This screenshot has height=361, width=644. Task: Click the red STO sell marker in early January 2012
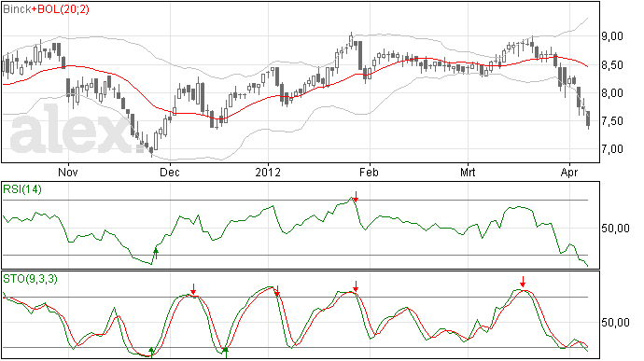click(277, 291)
